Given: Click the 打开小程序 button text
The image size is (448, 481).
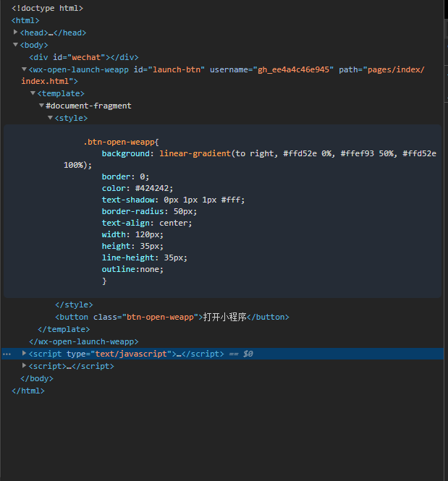Looking at the screenshot, I should 224,317.
